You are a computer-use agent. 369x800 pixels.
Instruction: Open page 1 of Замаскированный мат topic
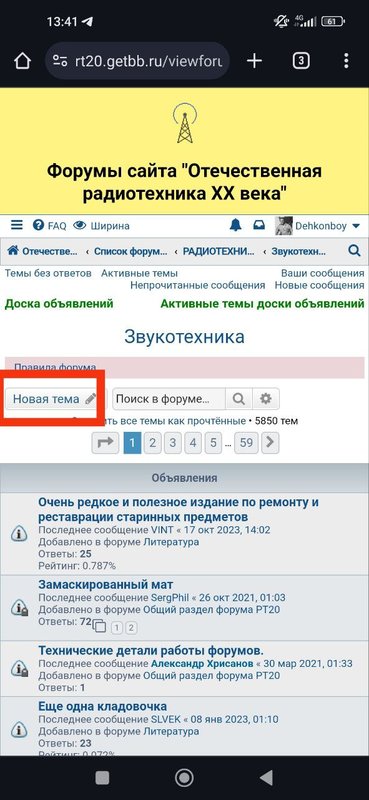click(x=116, y=628)
